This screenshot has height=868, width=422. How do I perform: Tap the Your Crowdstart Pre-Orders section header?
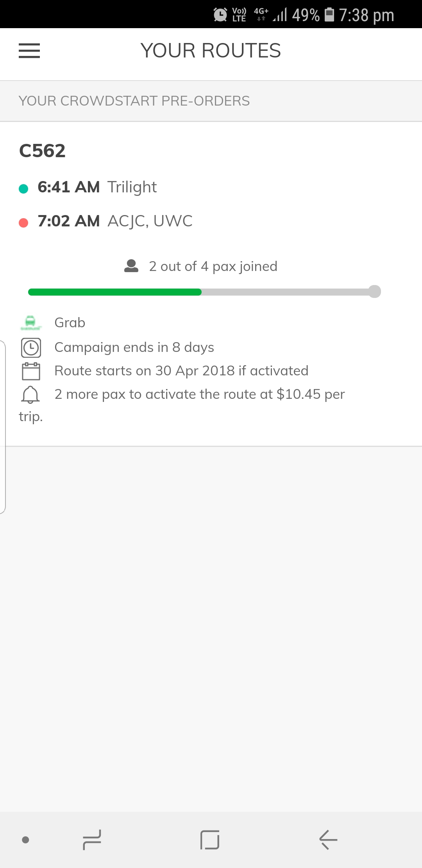click(134, 101)
